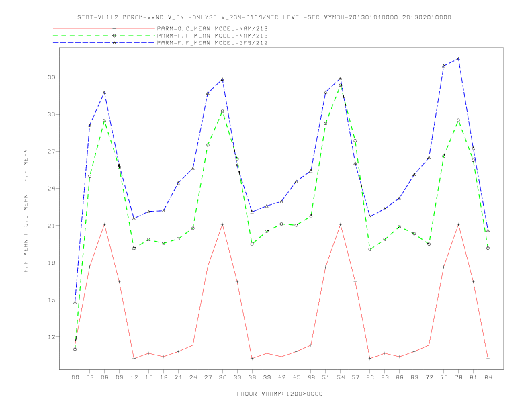Click red O.O_MEAN plus marker at hour 84
This screenshot has width=532, height=411.
point(488,358)
